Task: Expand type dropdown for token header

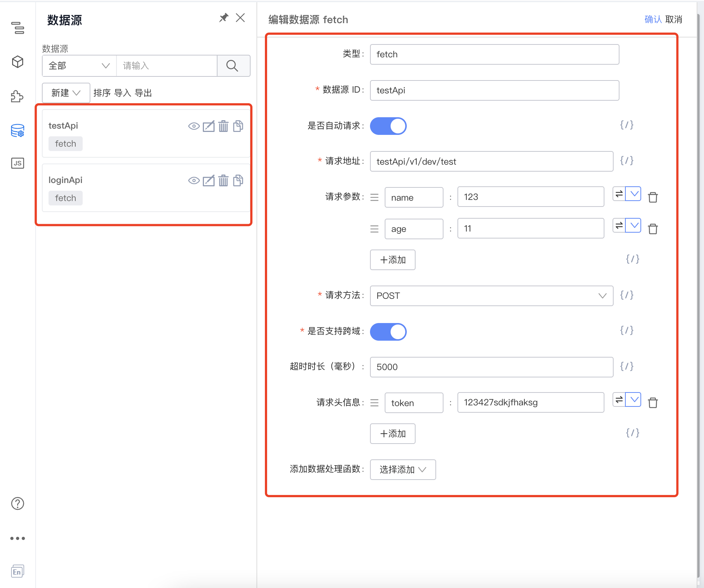Action: point(634,399)
